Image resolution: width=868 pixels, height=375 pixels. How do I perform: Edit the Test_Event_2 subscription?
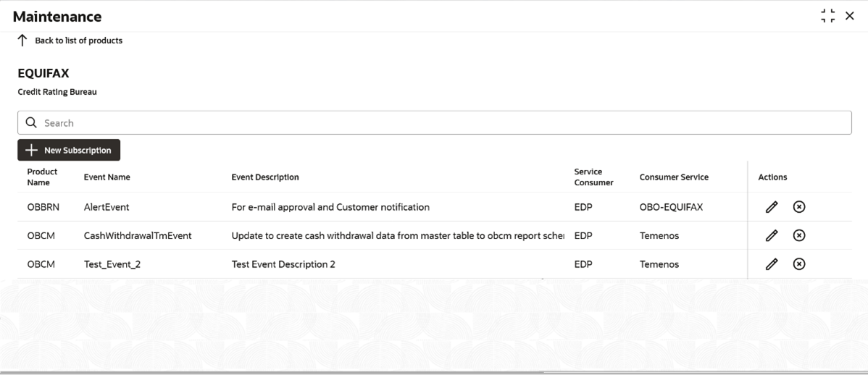(772, 264)
